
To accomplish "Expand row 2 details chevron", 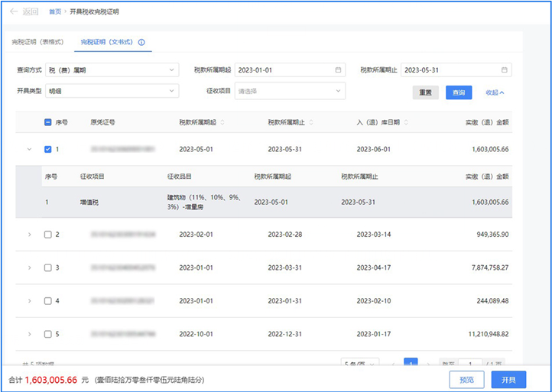I will (29, 235).
